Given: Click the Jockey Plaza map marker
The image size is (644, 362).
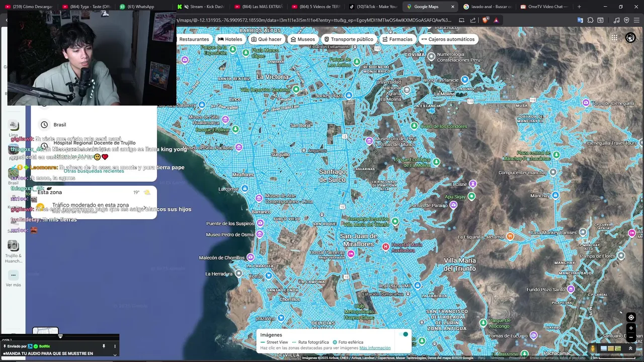Looking at the screenshot, I should point(348,95).
